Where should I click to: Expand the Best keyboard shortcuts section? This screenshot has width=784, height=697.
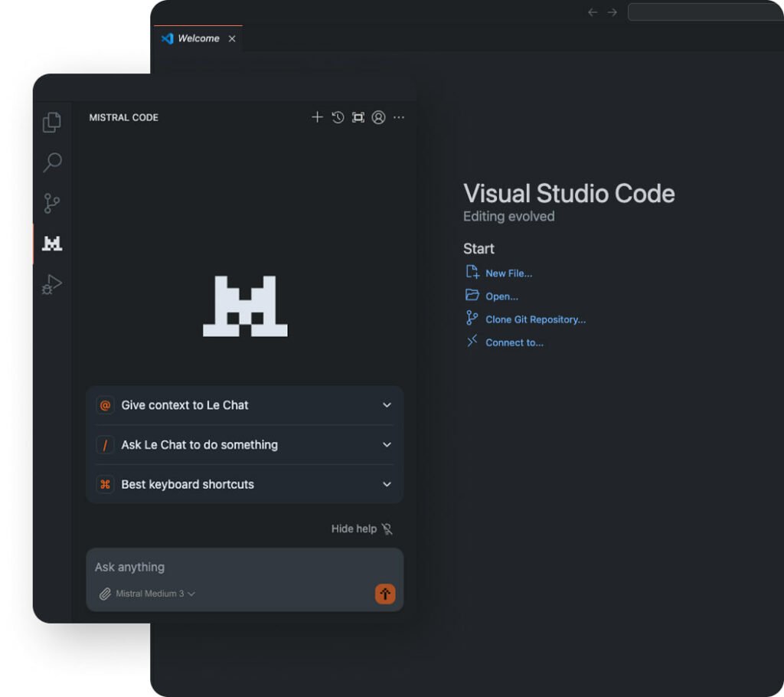[x=243, y=484]
